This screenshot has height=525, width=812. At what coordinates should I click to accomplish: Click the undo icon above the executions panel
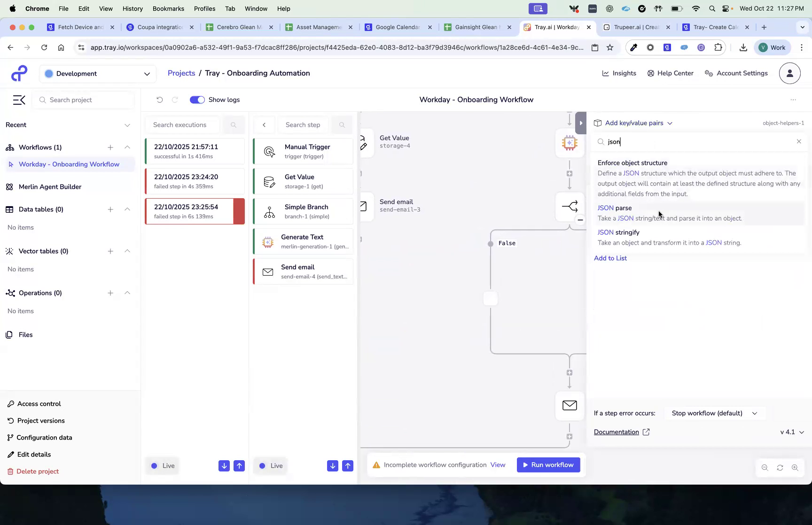[x=160, y=100]
